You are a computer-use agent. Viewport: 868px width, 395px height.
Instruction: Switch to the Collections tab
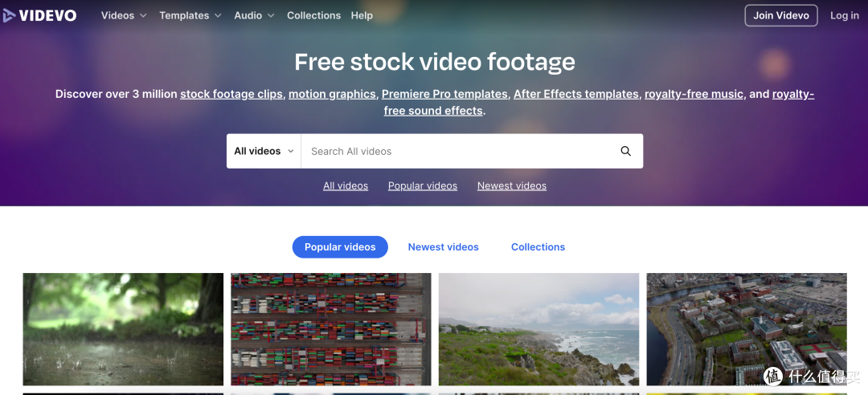538,247
